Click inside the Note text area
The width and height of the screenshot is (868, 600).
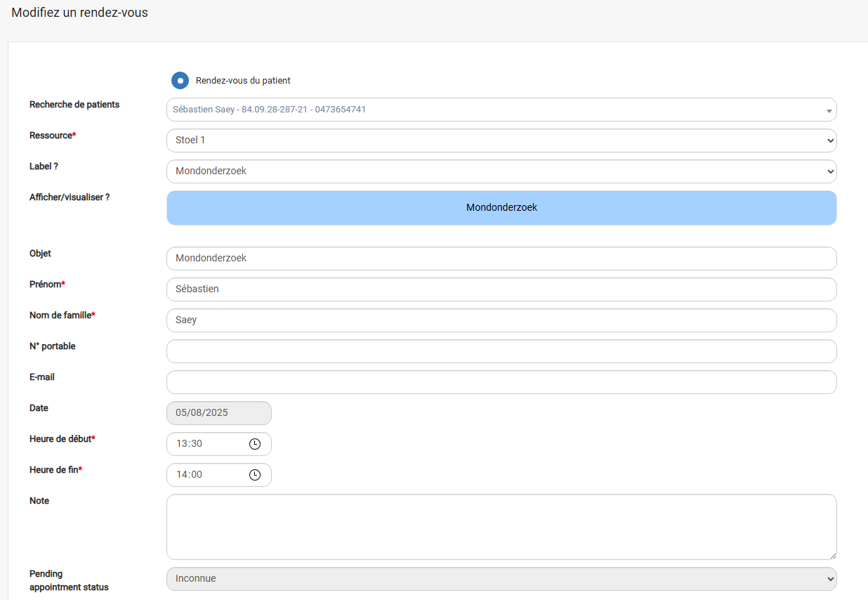pyautogui.click(x=501, y=526)
